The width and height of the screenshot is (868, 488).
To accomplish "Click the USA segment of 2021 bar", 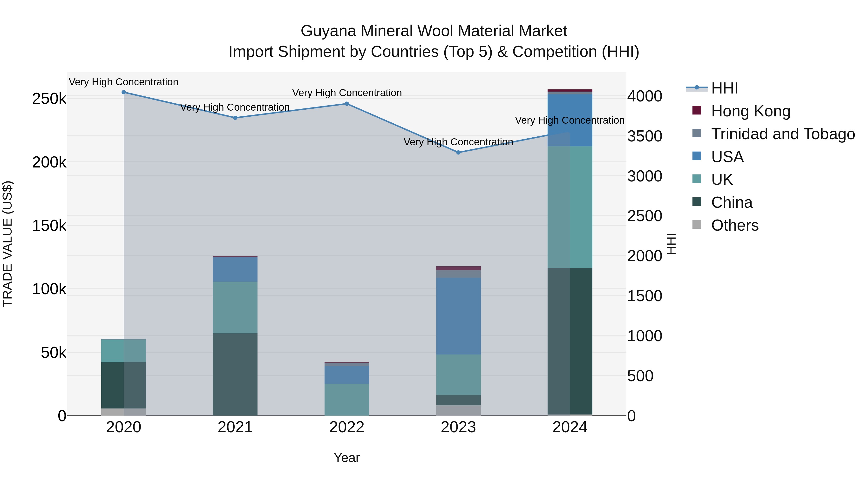I will (x=235, y=269).
